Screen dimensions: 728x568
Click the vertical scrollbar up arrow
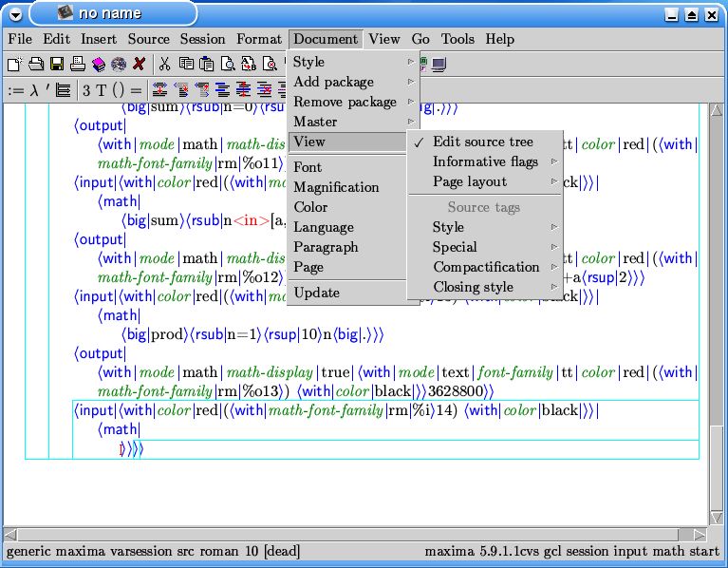click(x=717, y=110)
